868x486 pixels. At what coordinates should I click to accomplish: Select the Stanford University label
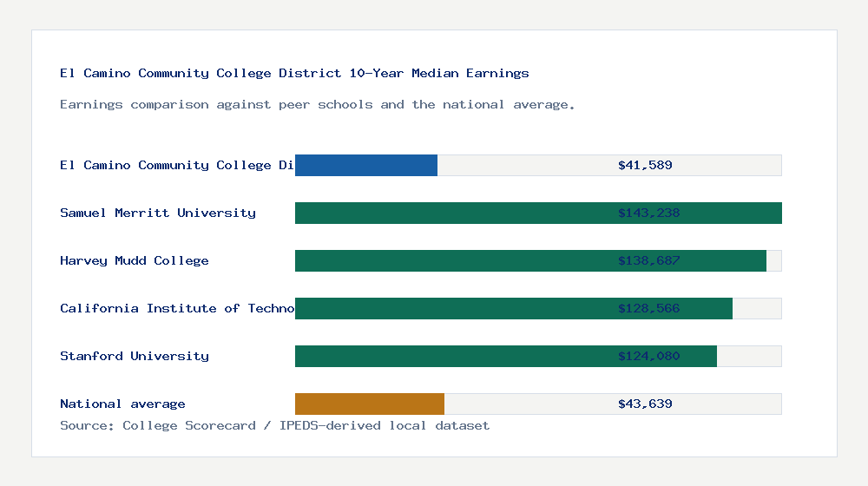(x=135, y=356)
